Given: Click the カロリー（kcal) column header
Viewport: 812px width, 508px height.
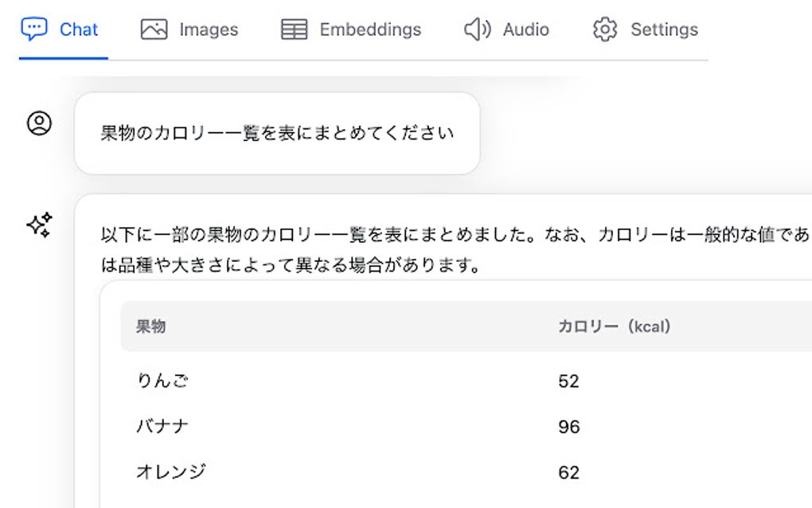Looking at the screenshot, I should coord(615,326).
